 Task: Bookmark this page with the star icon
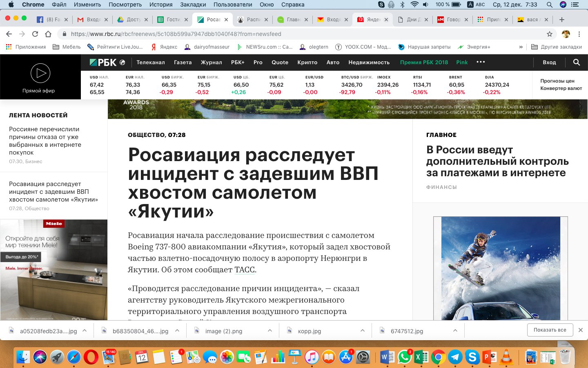(x=550, y=34)
